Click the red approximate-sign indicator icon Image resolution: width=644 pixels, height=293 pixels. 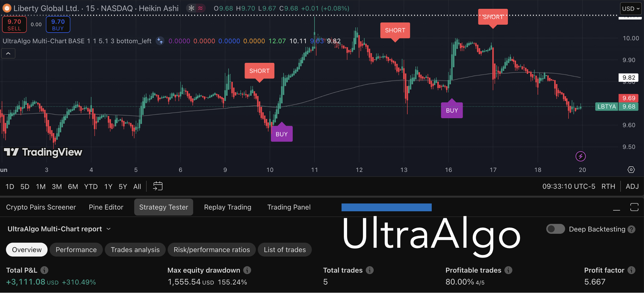coord(201,8)
